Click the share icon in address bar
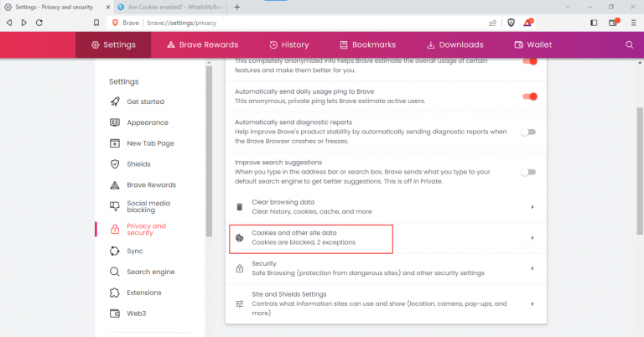Screen dimensions: 644x337 click(492, 23)
